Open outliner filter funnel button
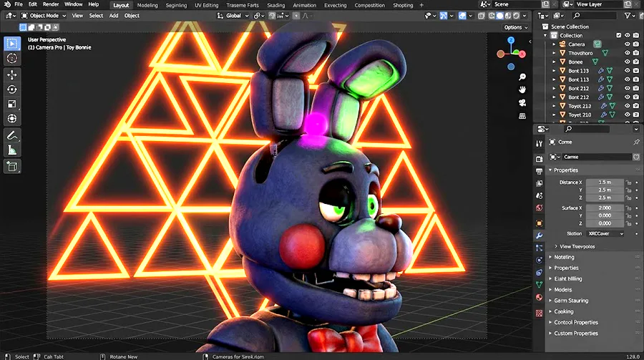 tap(628, 16)
